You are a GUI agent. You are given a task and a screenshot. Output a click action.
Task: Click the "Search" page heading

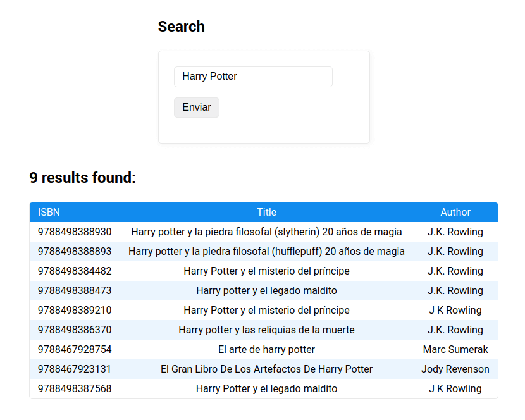pos(181,27)
